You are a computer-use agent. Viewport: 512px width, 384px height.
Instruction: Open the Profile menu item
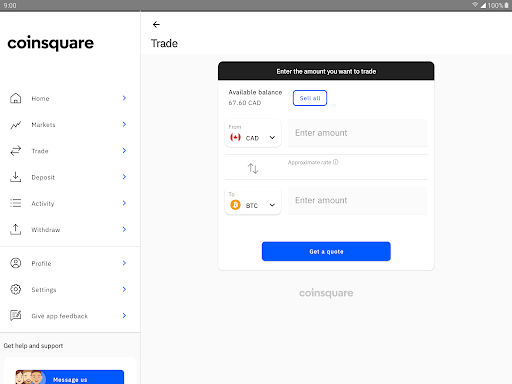point(70,263)
